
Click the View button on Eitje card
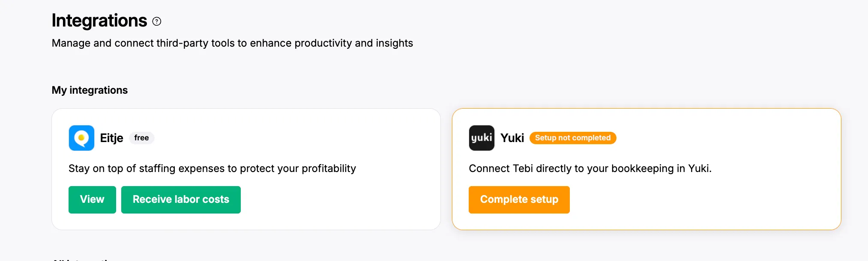click(x=92, y=199)
